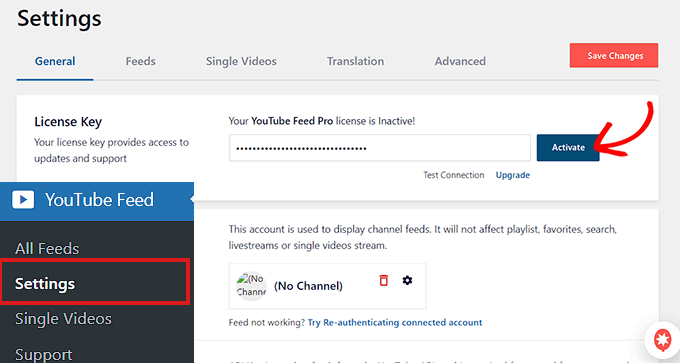Click the (No Channel) name text
The height and width of the screenshot is (363, 680).
[x=308, y=286]
